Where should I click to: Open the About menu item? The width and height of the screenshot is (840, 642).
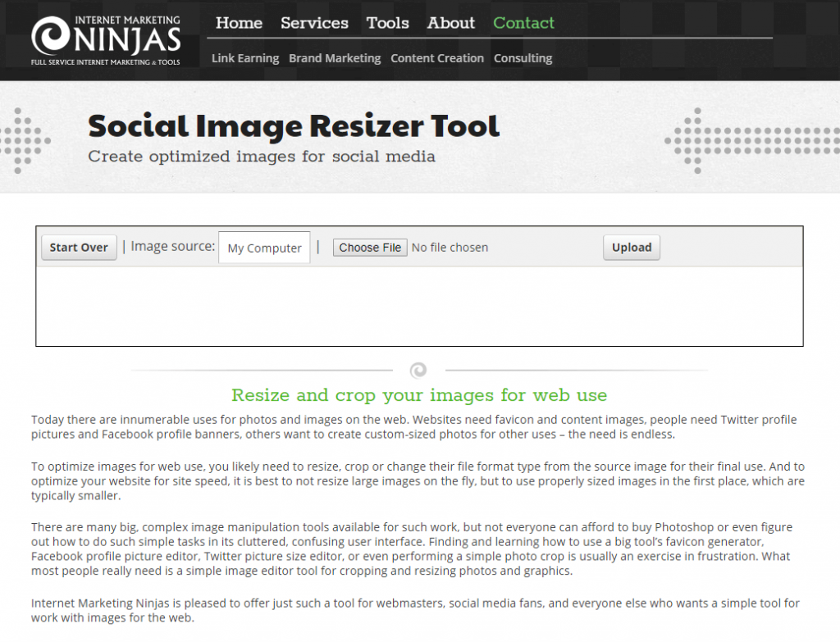450,23
